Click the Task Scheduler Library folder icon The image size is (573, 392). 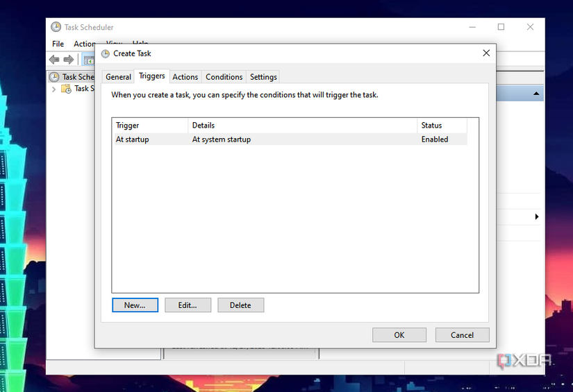point(66,89)
